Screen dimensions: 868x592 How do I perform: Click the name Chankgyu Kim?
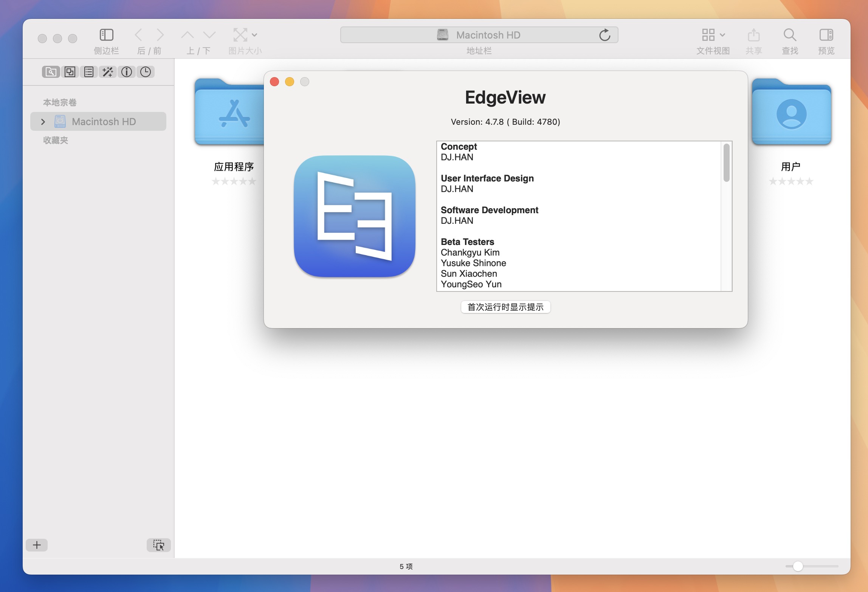pos(470,252)
